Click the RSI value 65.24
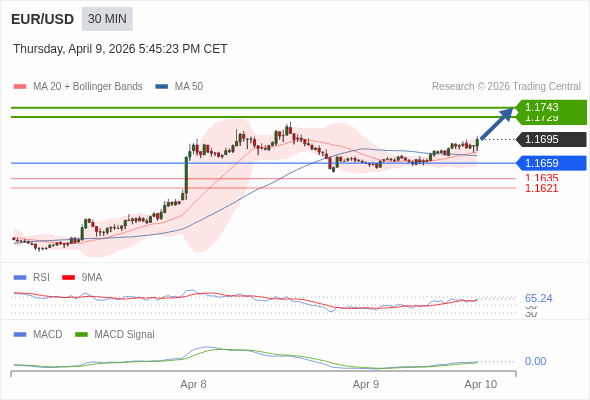590x400 pixels. click(x=538, y=298)
